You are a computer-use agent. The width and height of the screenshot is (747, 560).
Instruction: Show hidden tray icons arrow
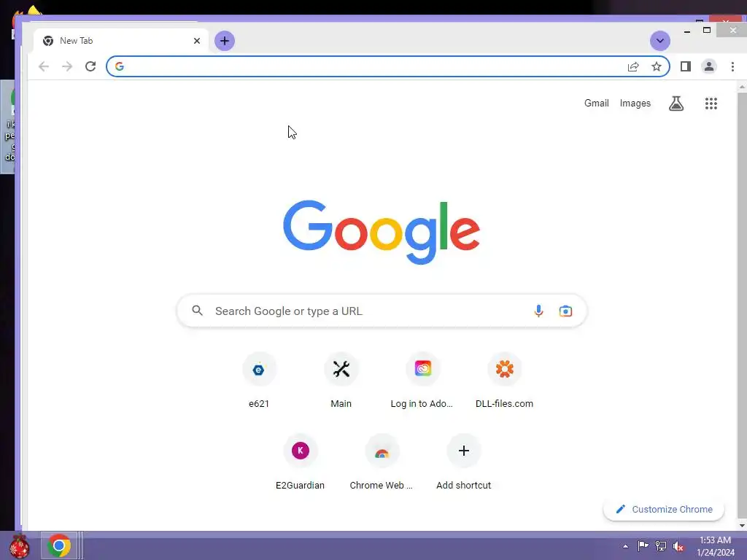(625, 546)
